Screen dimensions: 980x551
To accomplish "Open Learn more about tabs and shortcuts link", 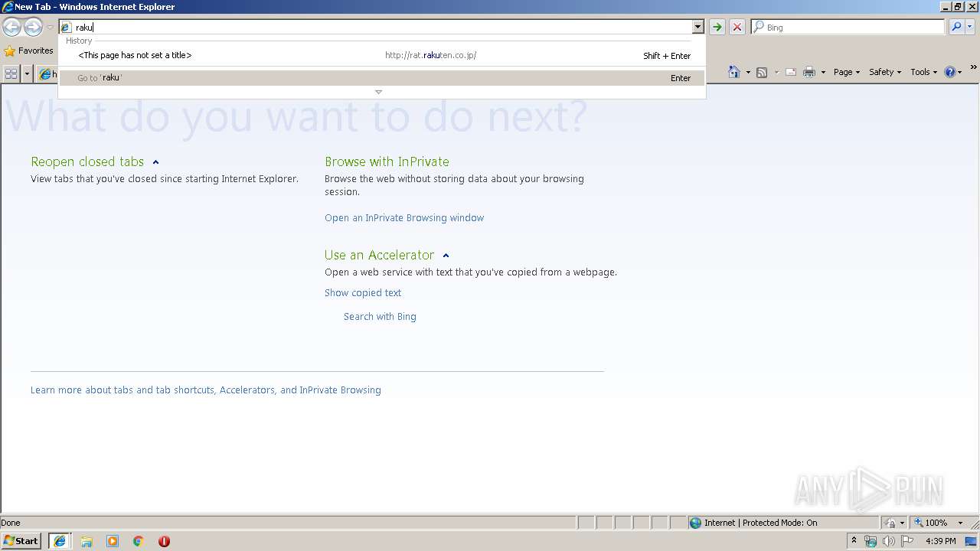I will 206,390.
